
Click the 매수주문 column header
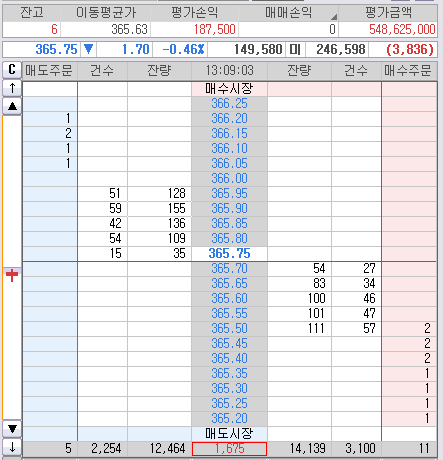pos(409,70)
